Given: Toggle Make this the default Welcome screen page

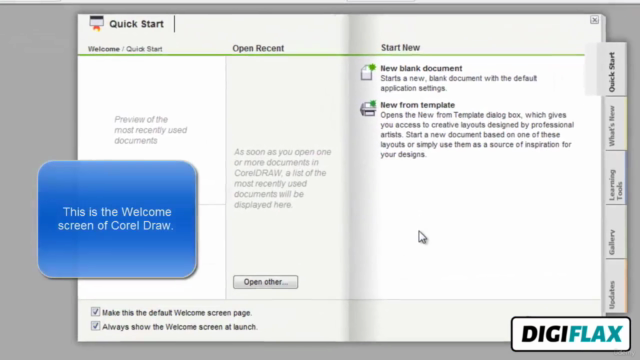Looking at the screenshot, I should 95,312.
